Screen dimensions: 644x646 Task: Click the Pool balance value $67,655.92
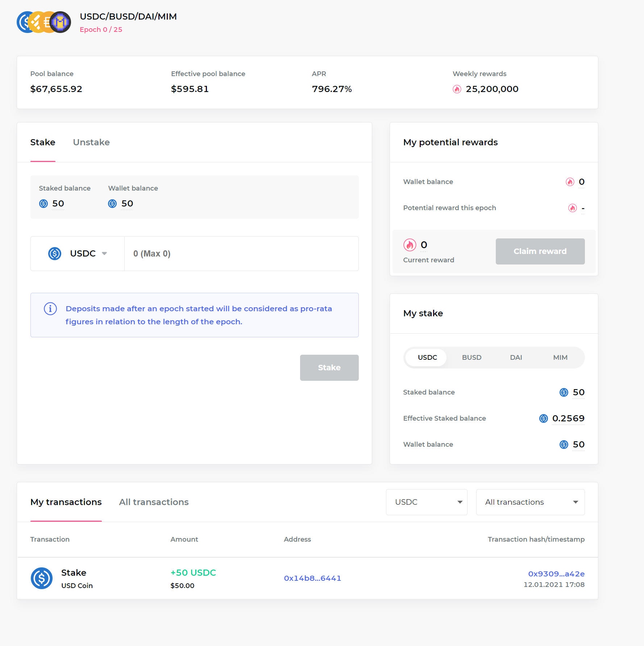56,89
